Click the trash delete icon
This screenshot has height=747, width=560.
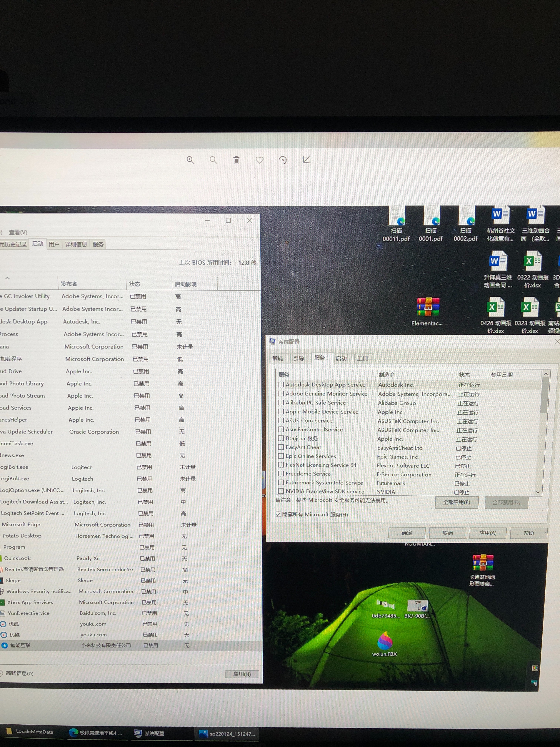236,160
